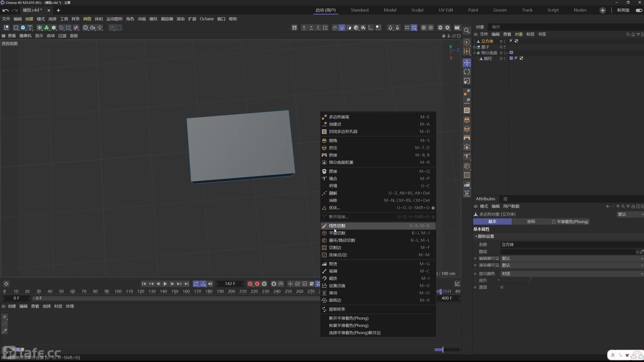
Task: Select the Rotate tool in side palette
Action: click(x=467, y=72)
